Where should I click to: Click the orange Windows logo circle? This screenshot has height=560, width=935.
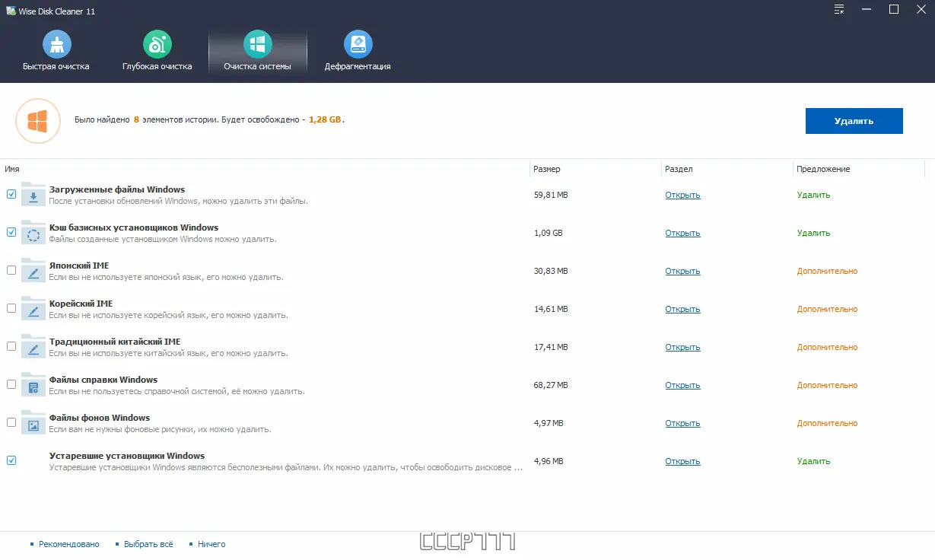pyautogui.click(x=38, y=121)
